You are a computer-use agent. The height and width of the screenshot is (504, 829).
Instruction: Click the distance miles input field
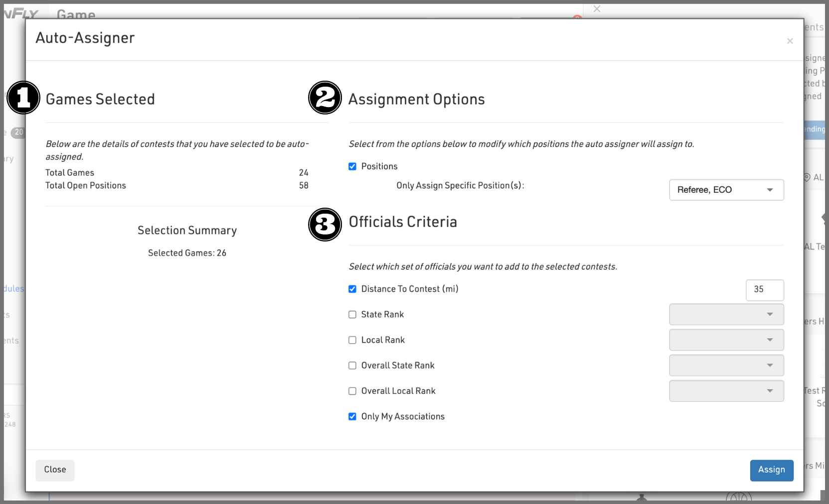(x=764, y=290)
